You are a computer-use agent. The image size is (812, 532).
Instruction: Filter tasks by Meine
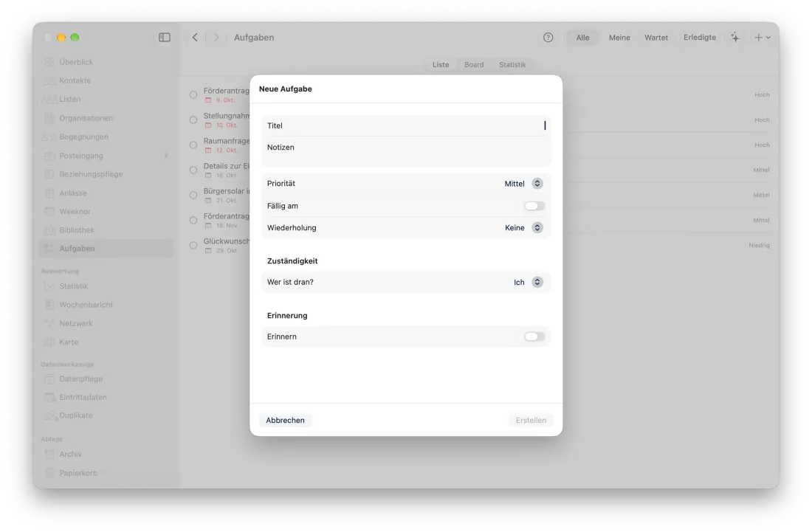coord(619,37)
